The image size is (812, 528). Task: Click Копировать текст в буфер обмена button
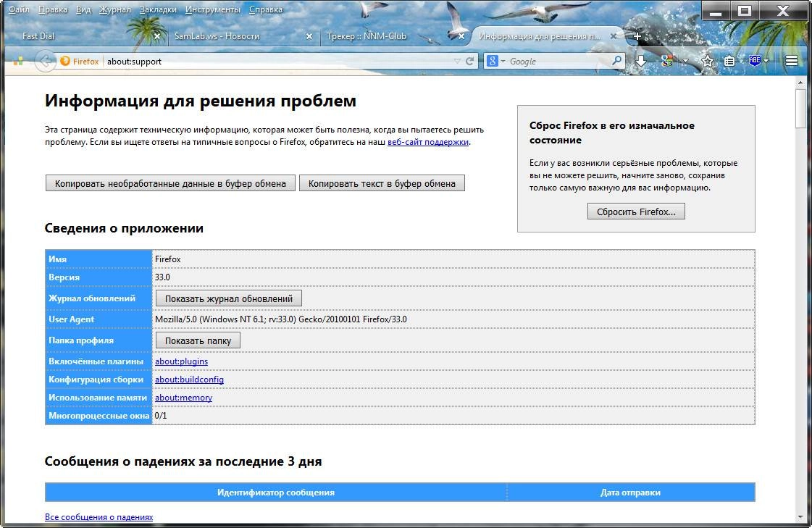[x=382, y=183]
